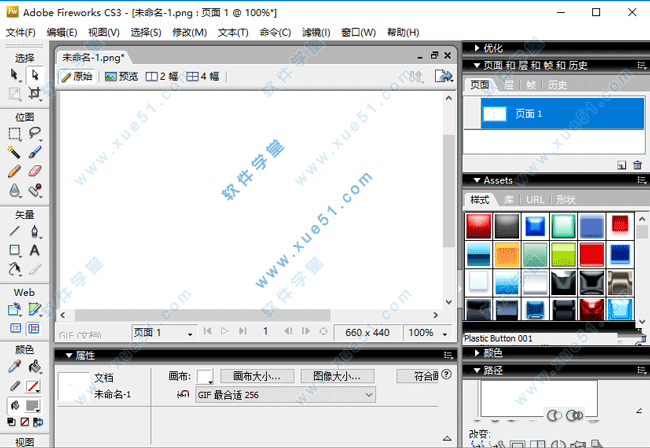The image size is (650, 448).
Task: Switch to the 层 tab
Action: 509,85
